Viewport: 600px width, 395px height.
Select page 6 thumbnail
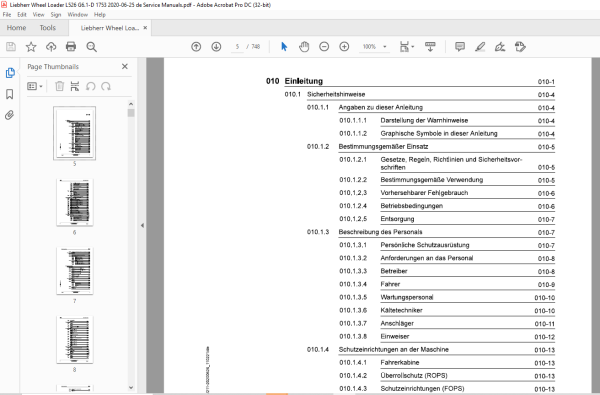pos(75,202)
